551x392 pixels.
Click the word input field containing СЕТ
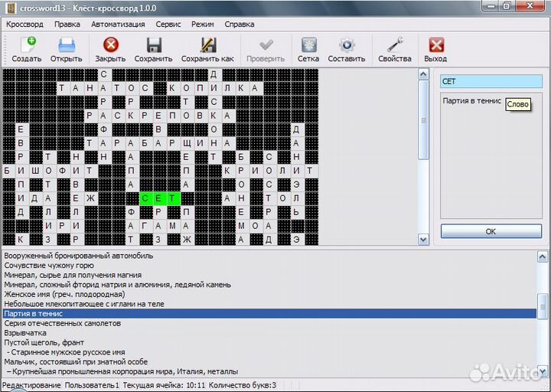491,81
